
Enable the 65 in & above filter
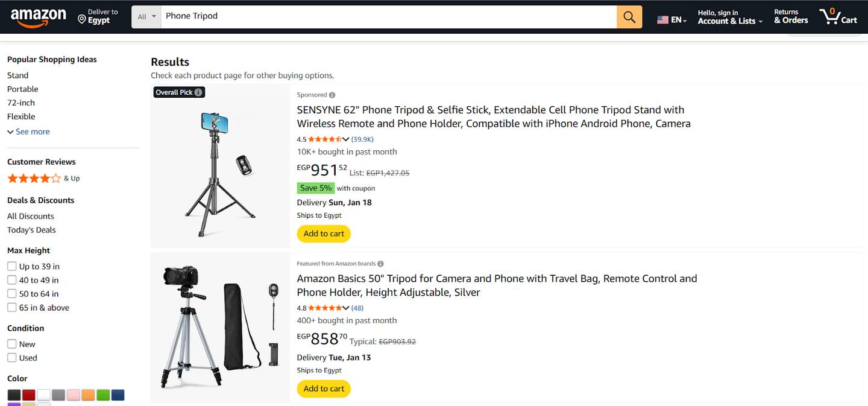[12, 308]
